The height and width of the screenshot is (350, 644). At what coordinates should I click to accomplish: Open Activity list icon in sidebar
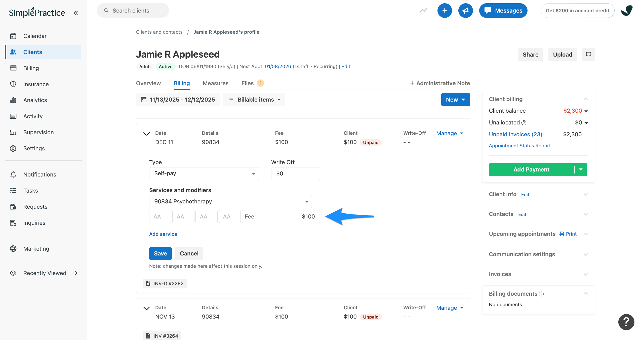pyautogui.click(x=13, y=116)
